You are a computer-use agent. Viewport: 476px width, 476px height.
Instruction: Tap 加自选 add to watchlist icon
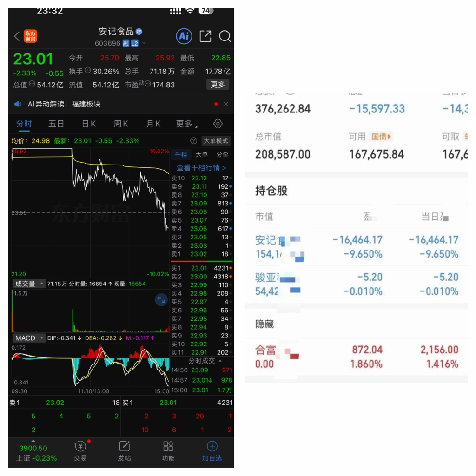click(x=212, y=451)
